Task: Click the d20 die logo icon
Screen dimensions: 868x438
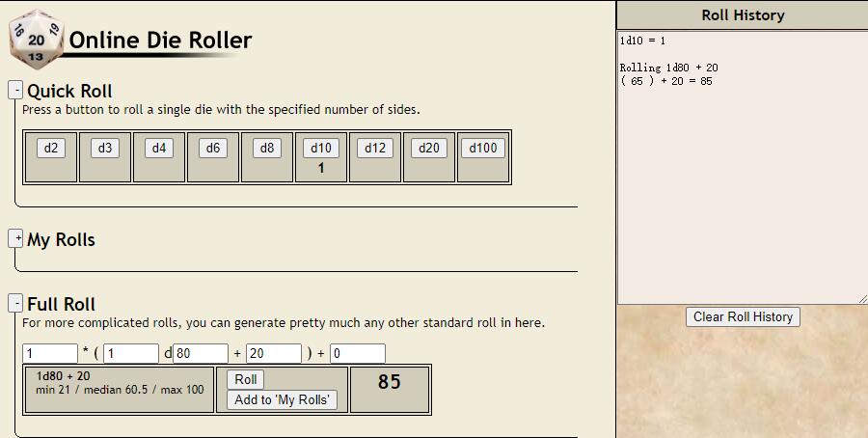Action: (x=37, y=40)
